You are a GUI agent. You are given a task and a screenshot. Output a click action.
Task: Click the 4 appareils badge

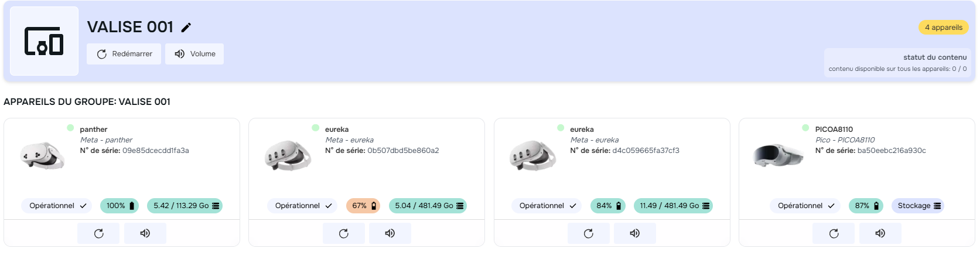(943, 28)
